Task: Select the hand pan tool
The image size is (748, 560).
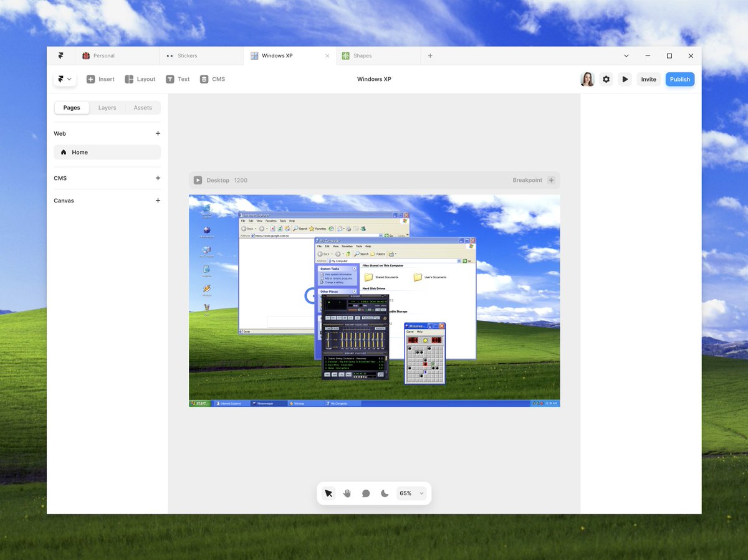Action: pyautogui.click(x=347, y=493)
